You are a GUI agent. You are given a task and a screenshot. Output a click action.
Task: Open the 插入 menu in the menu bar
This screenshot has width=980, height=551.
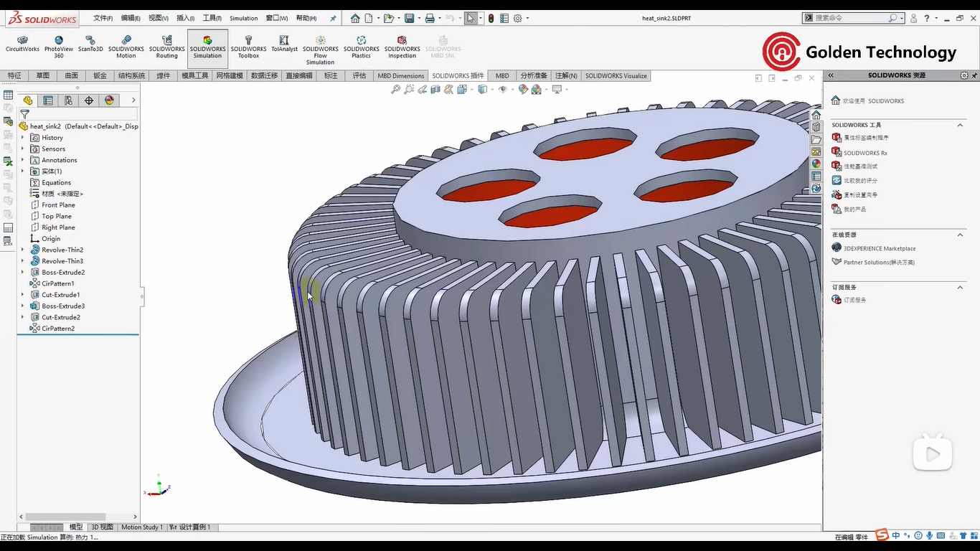click(185, 18)
